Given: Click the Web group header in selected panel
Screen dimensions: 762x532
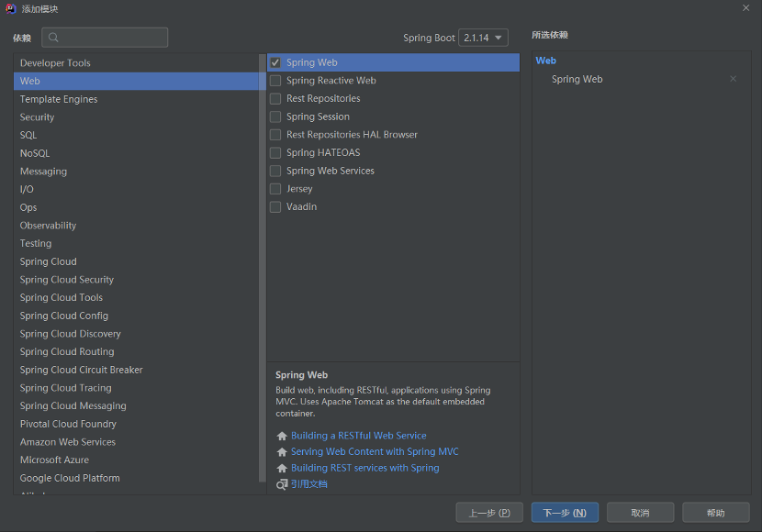Looking at the screenshot, I should [x=545, y=61].
